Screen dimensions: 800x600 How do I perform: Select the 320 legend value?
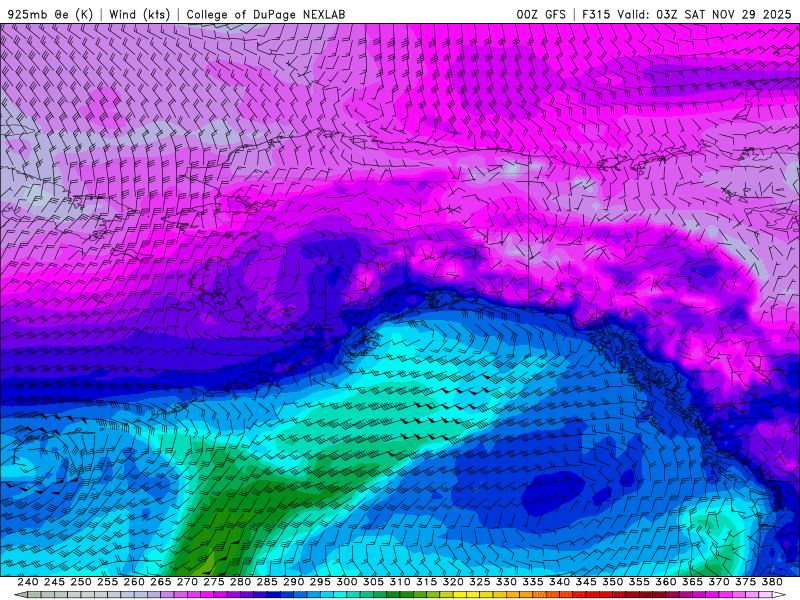[x=453, y=582]
